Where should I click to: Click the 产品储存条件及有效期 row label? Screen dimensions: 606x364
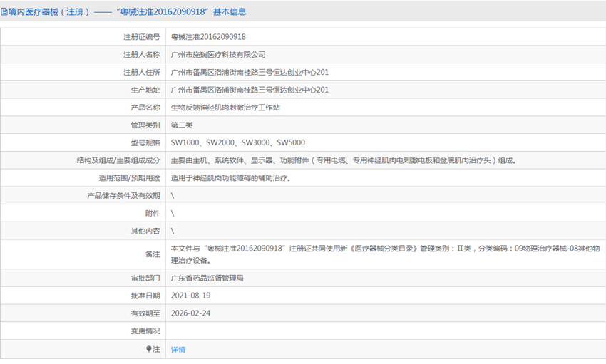coord(123,196)
